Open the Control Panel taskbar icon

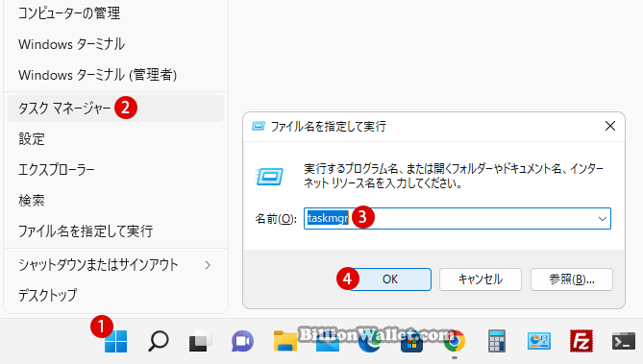click(539, 341)
